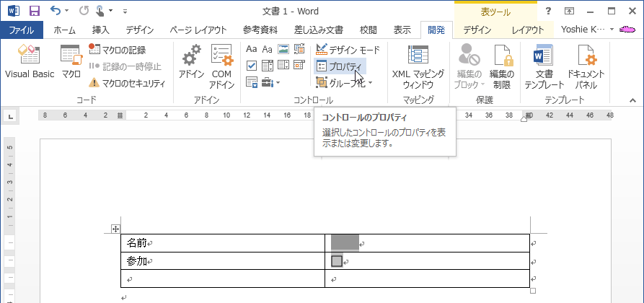Open マクロのセキュリティ settings
This screenshot has width=644, height=303.
pos(127,83)
